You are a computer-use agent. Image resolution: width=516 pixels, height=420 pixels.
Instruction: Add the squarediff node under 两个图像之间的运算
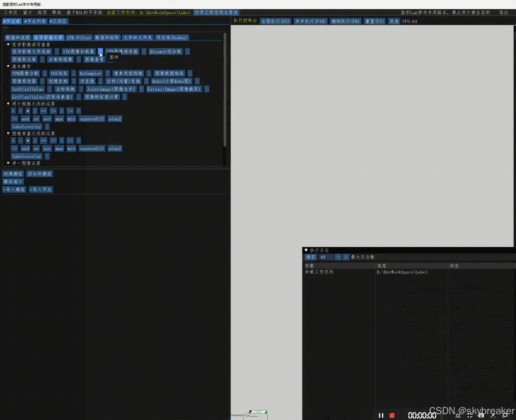pos(92,119)
